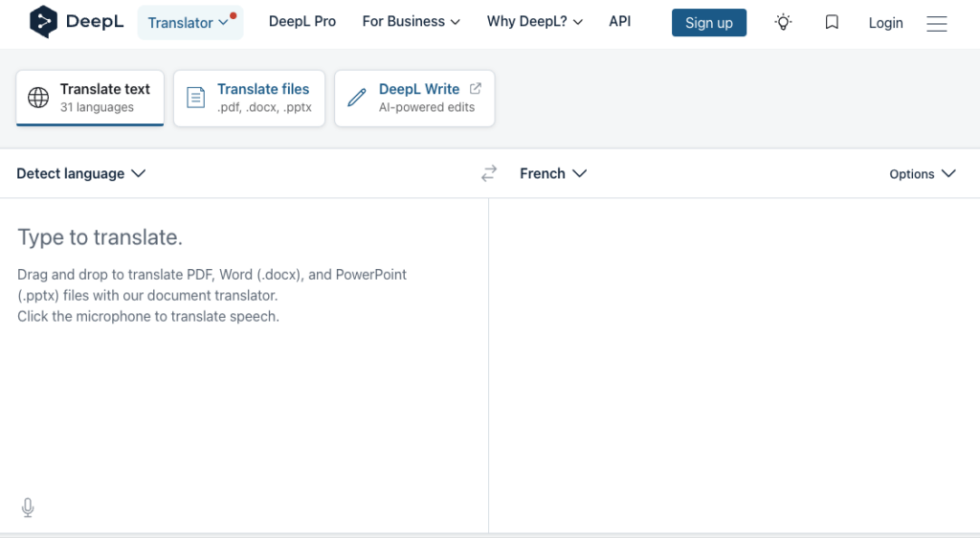Screen dimensions: 980x538
Task: Open the Why DeepL? menu
Action: (534, 22)
